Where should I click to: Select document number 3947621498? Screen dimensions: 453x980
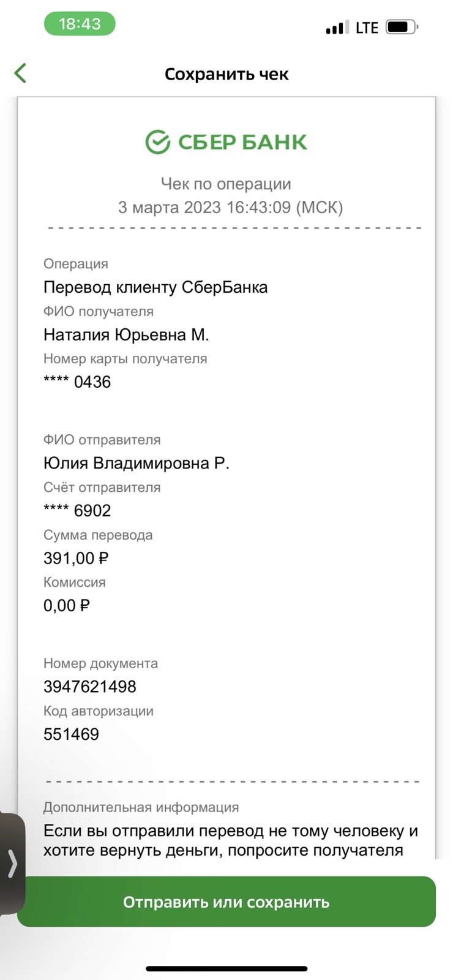(x=90, y=687)
